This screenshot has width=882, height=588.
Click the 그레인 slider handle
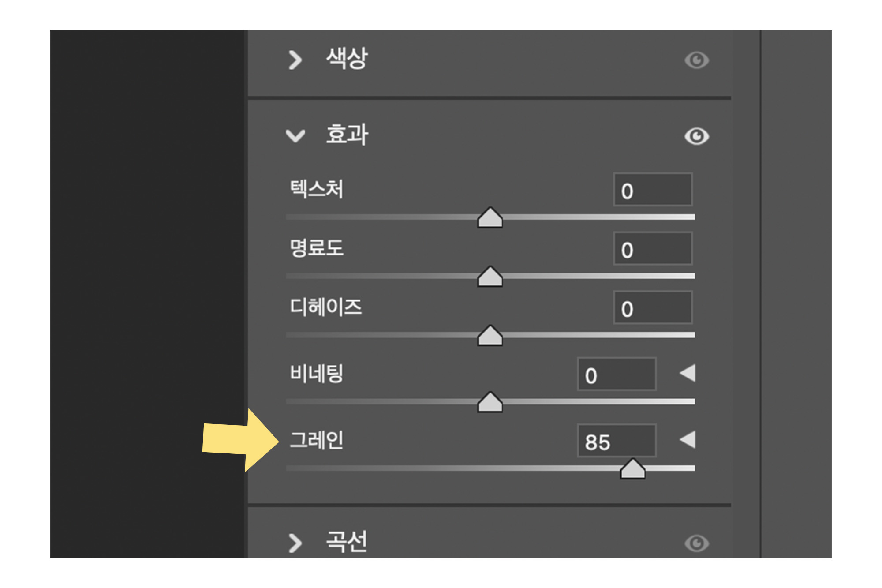633,468
